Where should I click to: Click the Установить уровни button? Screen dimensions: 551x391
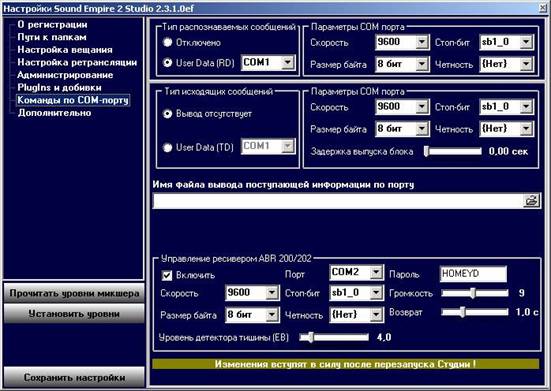pyautogui.click(x=74, y=314)
